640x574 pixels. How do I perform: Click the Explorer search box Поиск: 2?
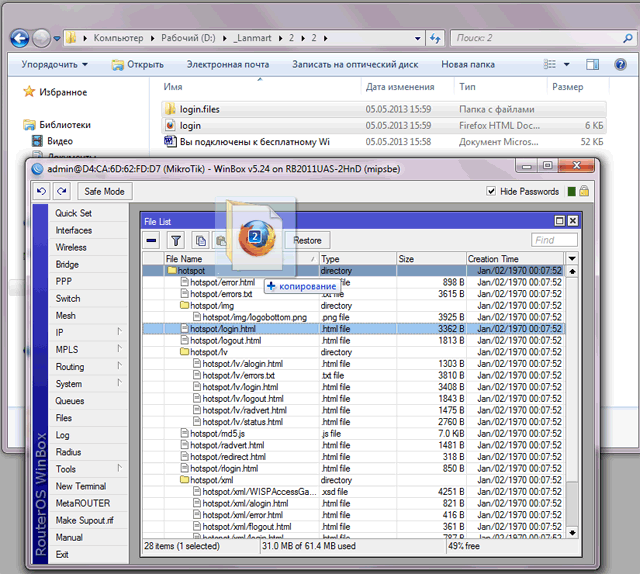coord(543,38)
